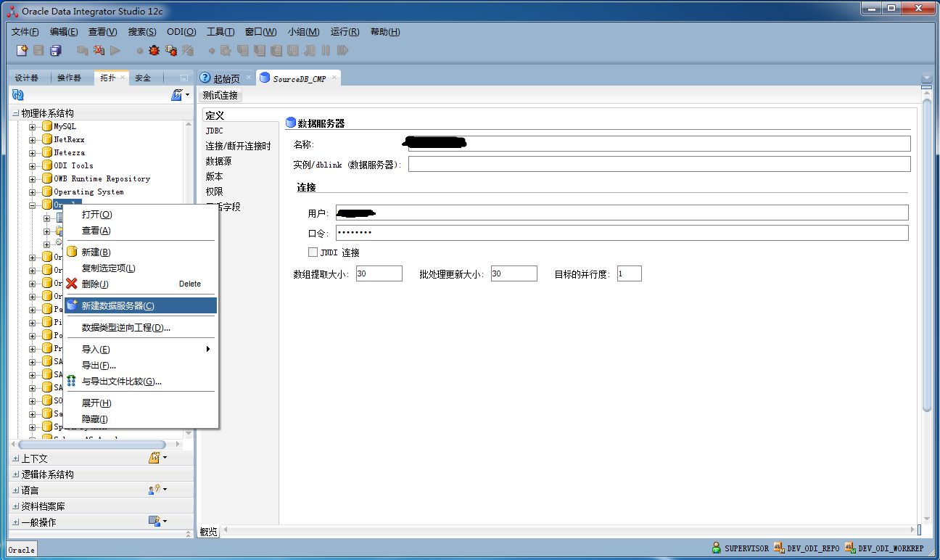Switch to the 起始页 tab
The width and height of the screenshot is (940, 560).
click(226, 78)
